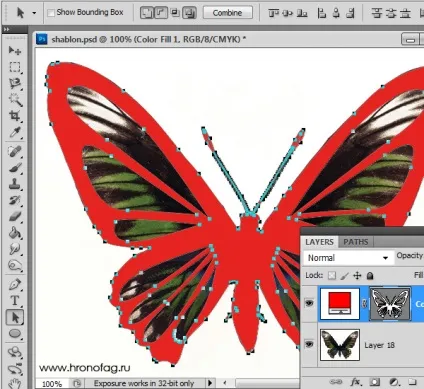The height and width of the screenshot is (389, 424).
Task: Select the Rectangular Marquee tool
Action: click(x=14, y=67)
